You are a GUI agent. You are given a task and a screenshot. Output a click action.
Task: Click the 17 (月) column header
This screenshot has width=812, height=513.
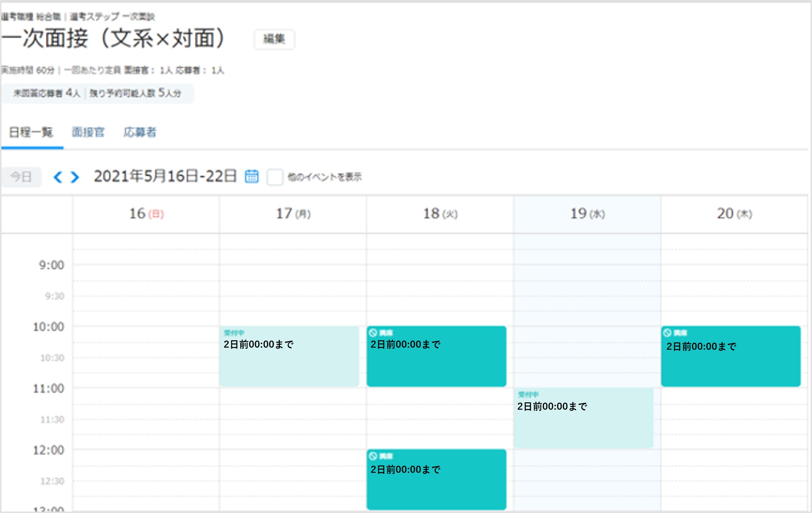(293, 214)
